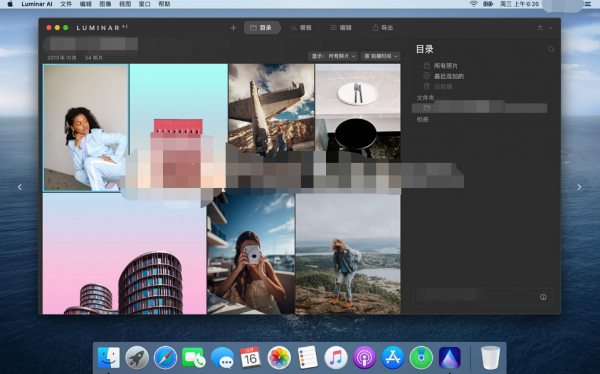The width and height of the screenshot is (600, 374).
Task: Launch Photos app from the dock
Action: click(x=279, y=358)
